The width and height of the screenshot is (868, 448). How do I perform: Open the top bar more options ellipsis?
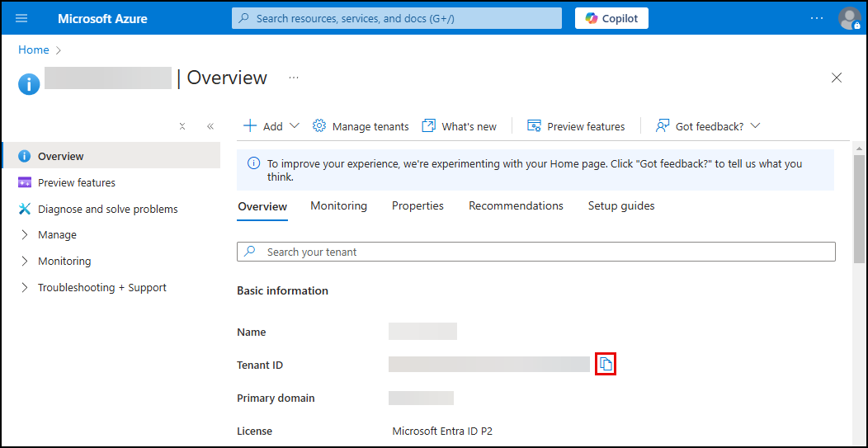817,18
